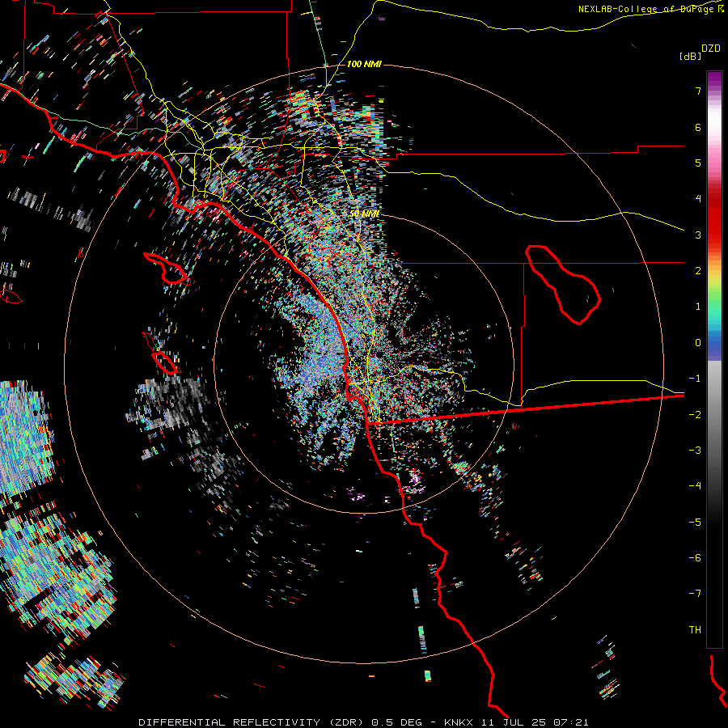728x728 pixels.
Task: Click the "07:21" time stamp
Action: (x=572, y=722)
